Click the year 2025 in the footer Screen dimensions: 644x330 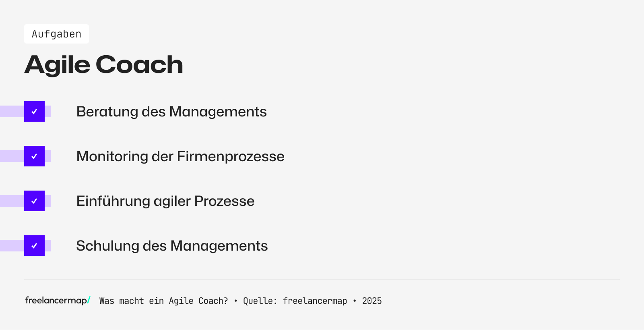372,301
